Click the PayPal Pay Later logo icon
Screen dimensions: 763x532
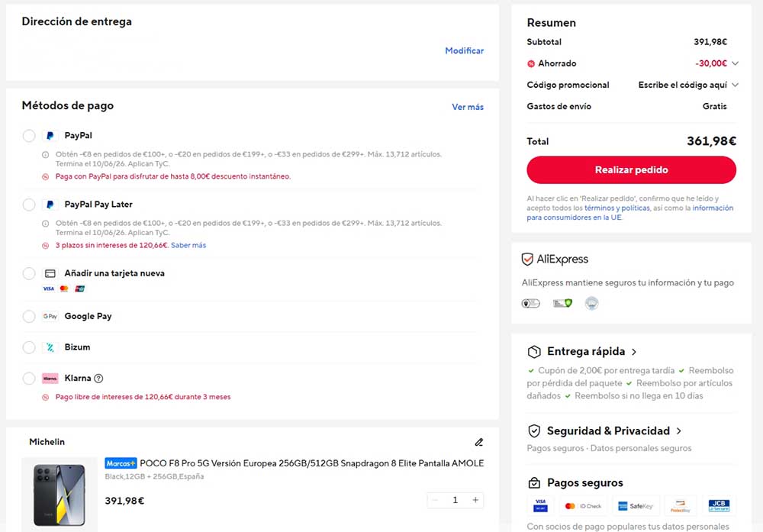(x=50, y=205)
